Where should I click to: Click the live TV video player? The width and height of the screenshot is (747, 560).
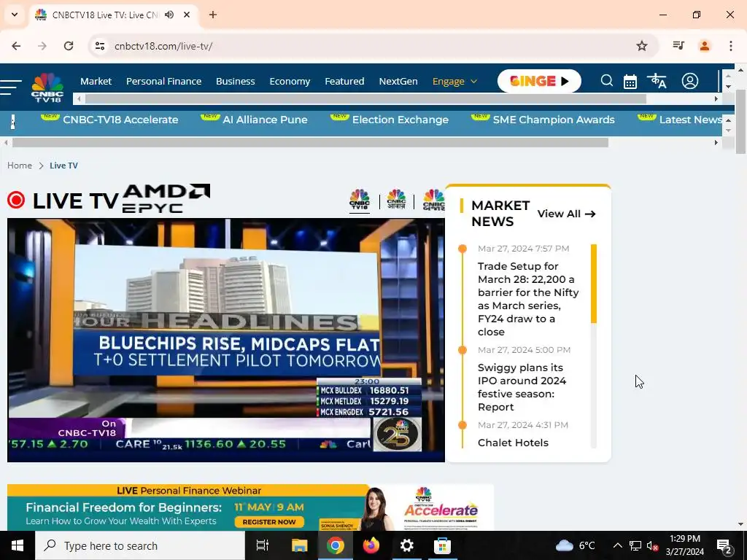(226, 340)
